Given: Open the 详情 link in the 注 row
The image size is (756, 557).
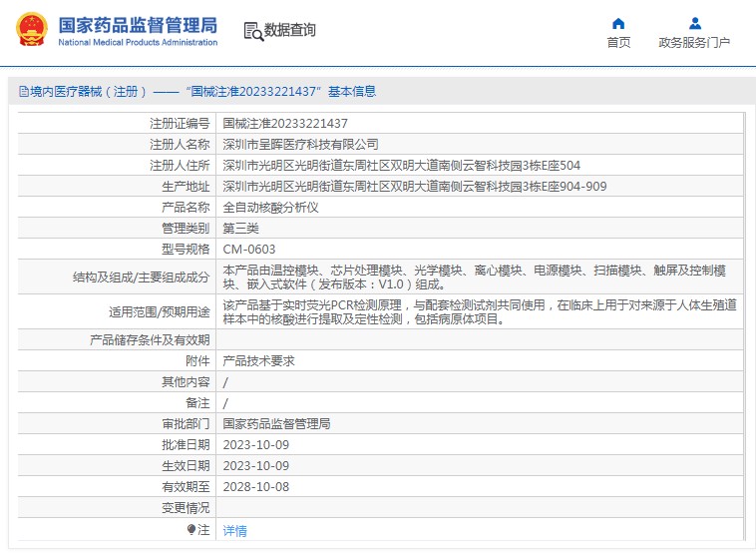Looking at the screenshot, I should [234, 530].
